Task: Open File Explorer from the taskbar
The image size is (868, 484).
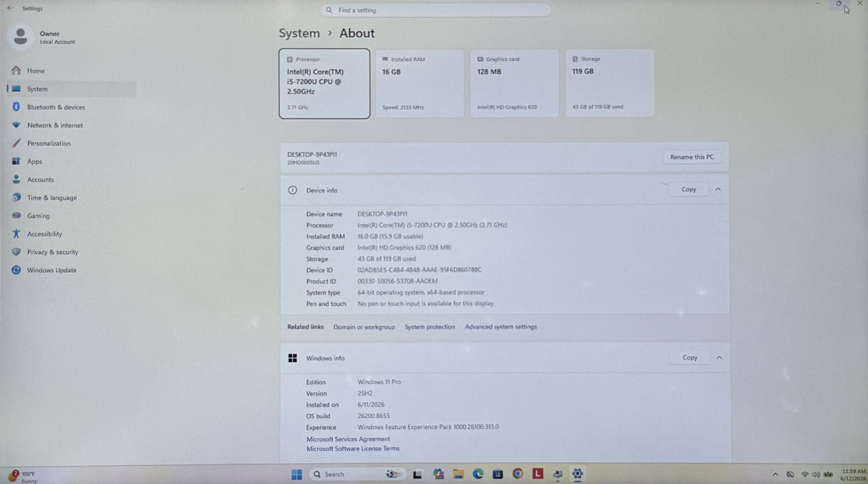Action: coord(458,474)
